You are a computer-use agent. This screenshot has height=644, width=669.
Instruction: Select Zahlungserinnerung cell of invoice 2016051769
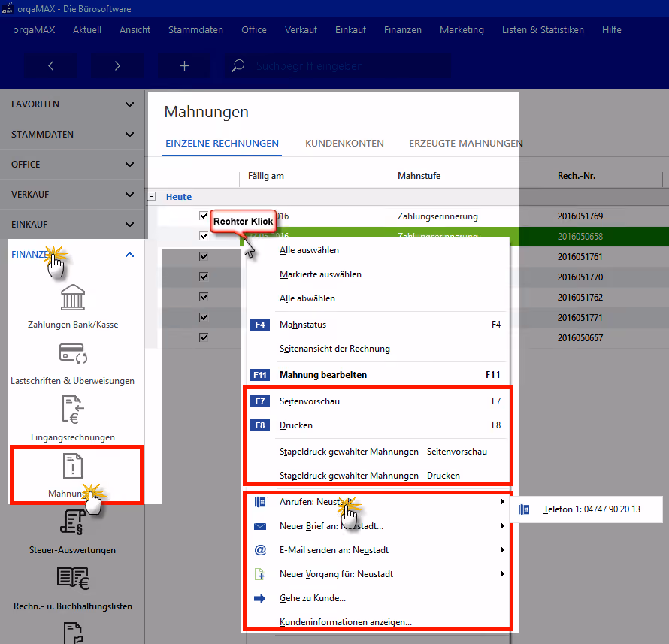tap(437, 216)
